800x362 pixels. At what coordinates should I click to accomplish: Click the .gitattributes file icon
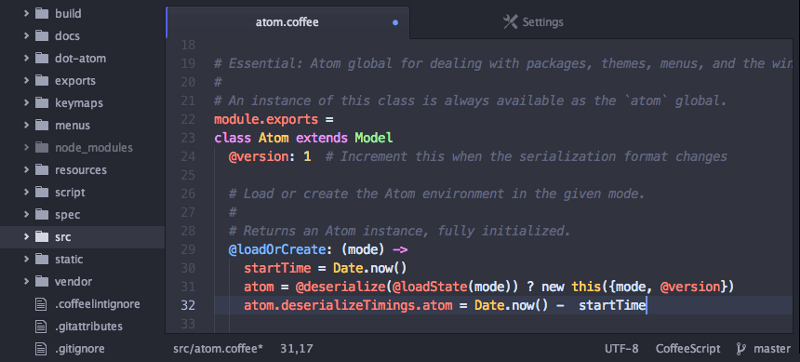41,326
